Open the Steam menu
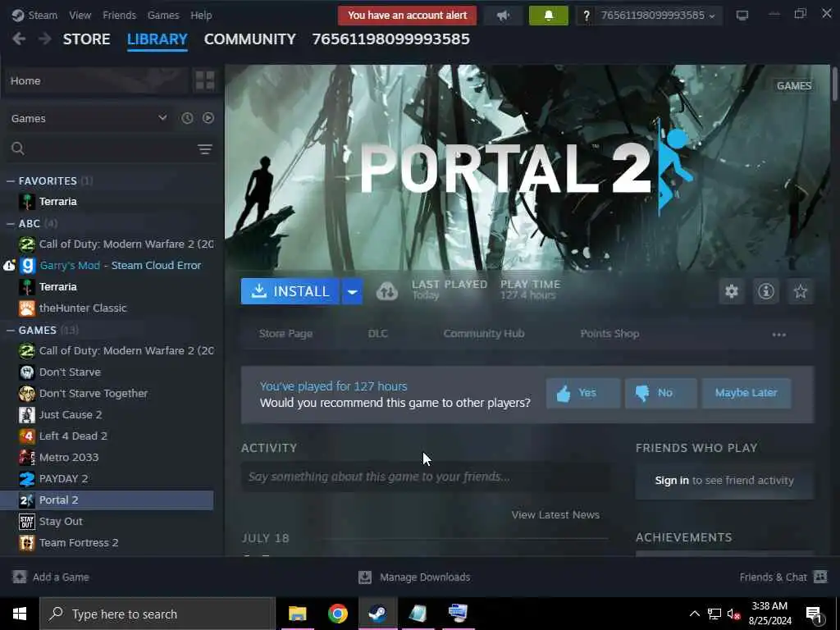This screenshot has width=840, height=630. pyautogui.click(x=43, y=15)
